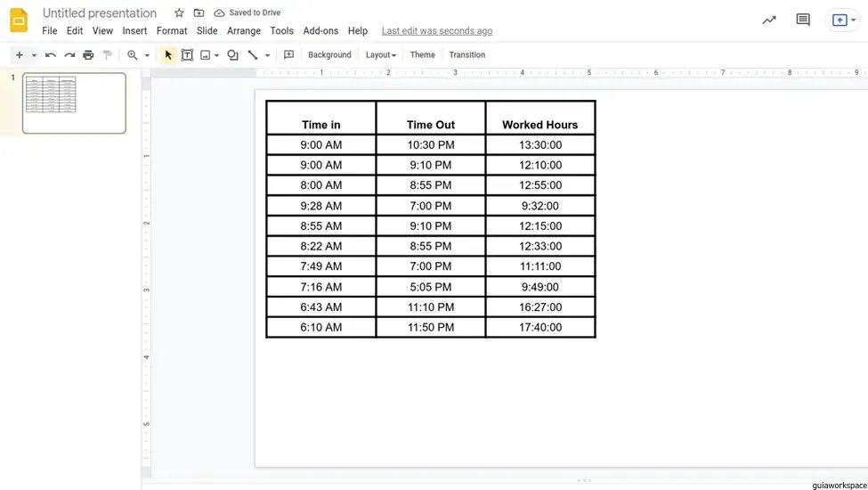The image size is (868, 490).
Task: Select the '6:10 AM' cell
Action: [x=321, y=327]
